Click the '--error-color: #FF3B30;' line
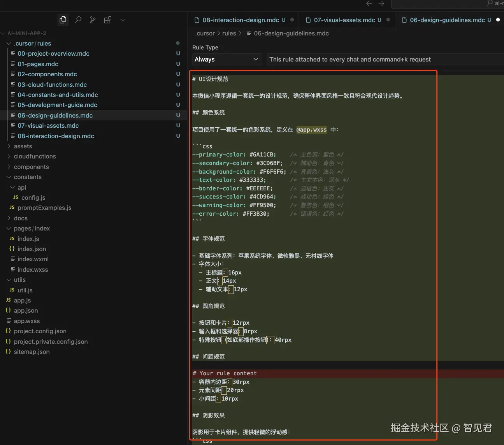Viewport: 504px width, 445px height. [x=231, y=214]
